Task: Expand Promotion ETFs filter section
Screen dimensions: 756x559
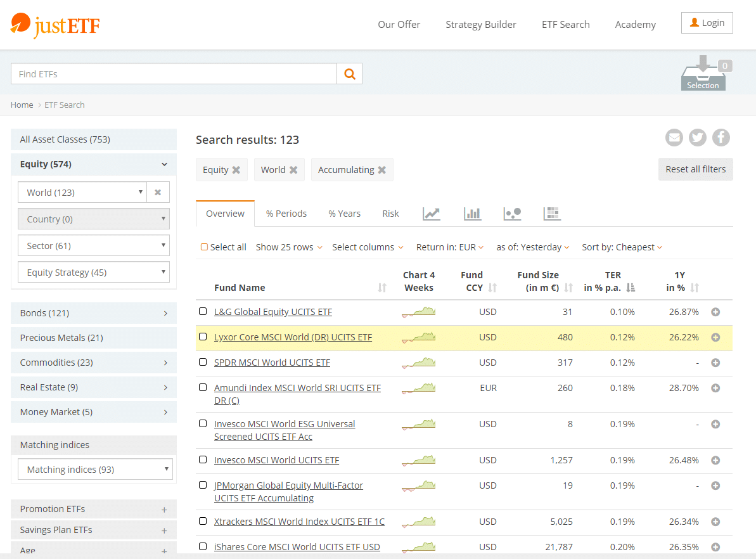Action: (x=94, y=509)
